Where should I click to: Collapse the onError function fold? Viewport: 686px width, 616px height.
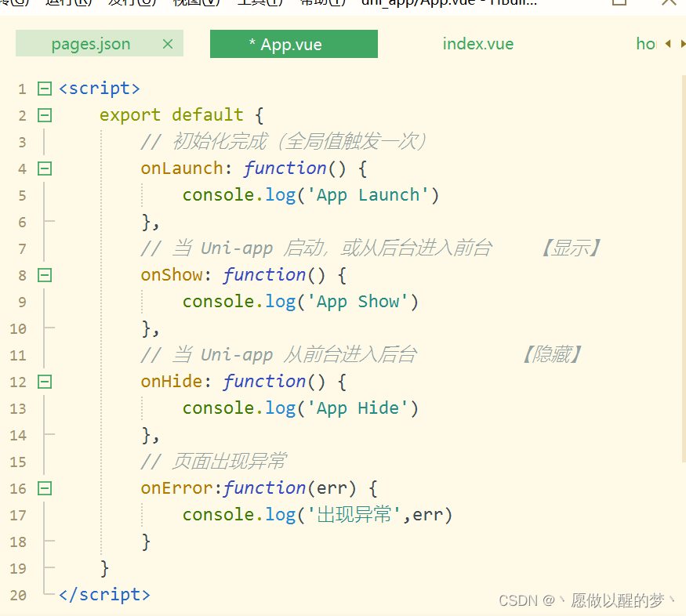pyautogui.click(x=45, y=488)
